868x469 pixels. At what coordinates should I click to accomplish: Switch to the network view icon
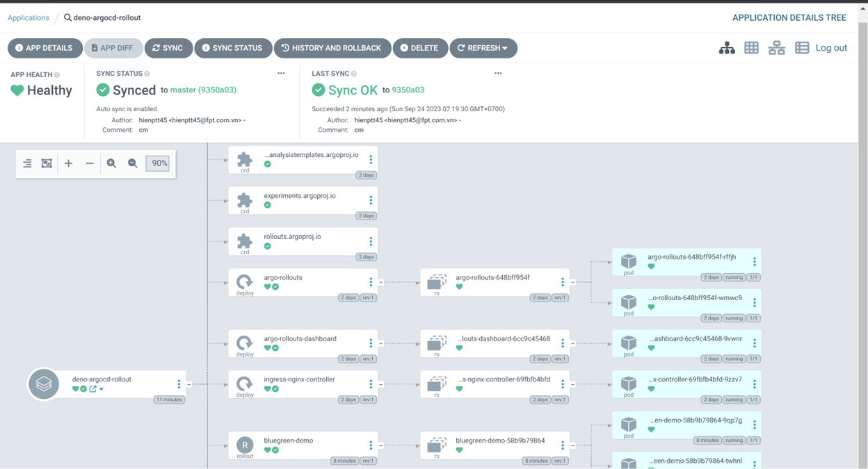776,48
